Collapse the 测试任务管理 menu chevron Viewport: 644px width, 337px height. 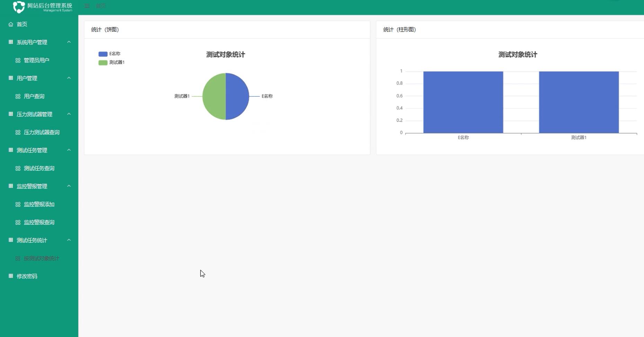point(69,150)
